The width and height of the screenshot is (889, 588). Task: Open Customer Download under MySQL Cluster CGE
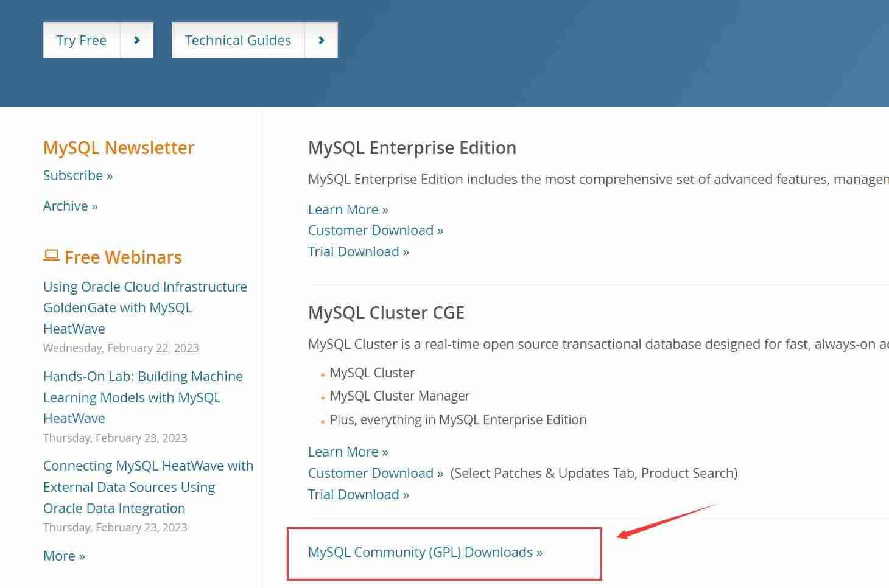pos(370,473)
